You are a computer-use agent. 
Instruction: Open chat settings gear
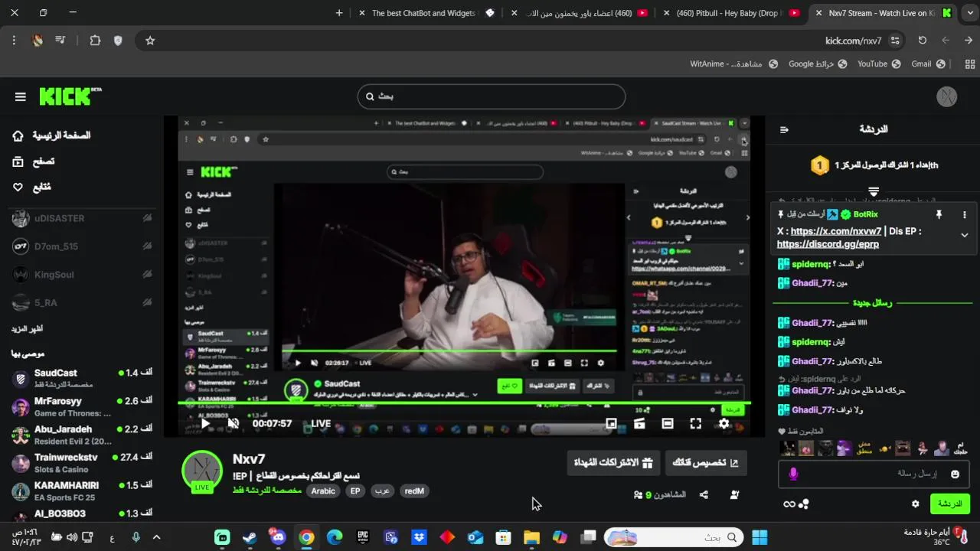click(915, 504)
